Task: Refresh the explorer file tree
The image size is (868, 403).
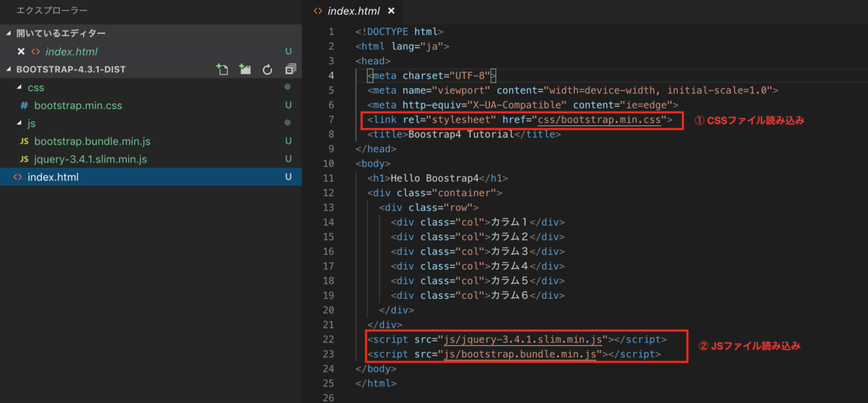Action: tap(268, 69)
